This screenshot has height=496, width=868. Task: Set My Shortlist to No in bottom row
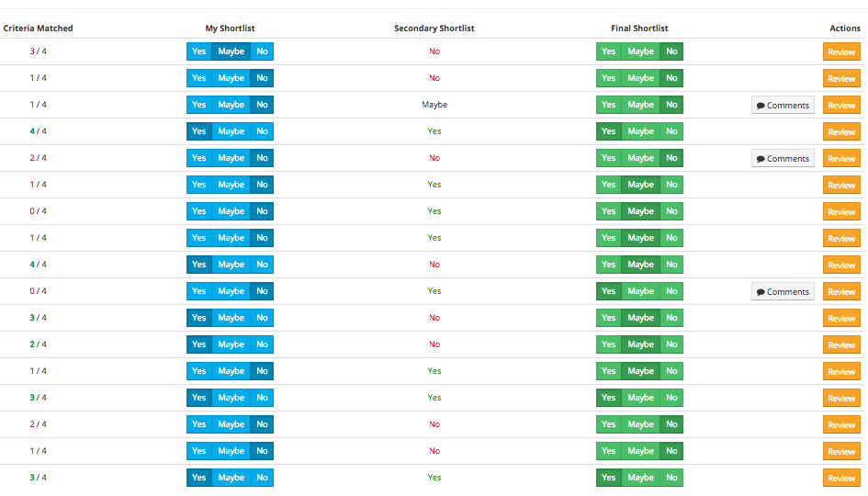point(262,478)
